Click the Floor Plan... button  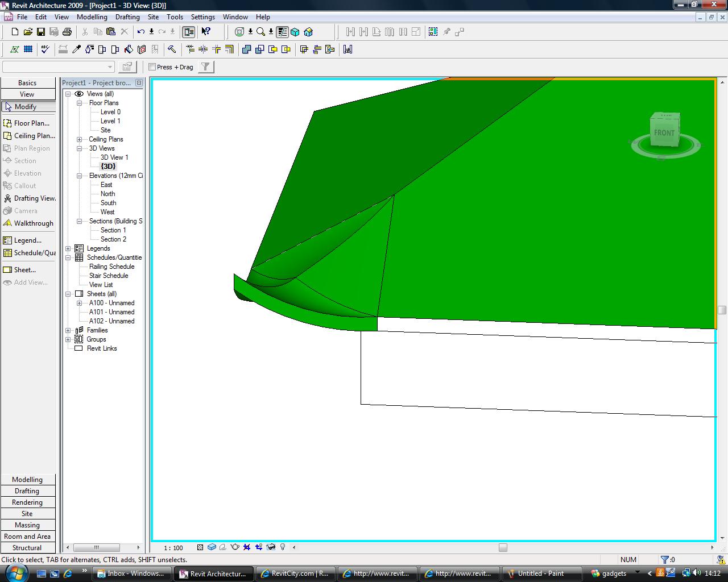tap(31, 123)
